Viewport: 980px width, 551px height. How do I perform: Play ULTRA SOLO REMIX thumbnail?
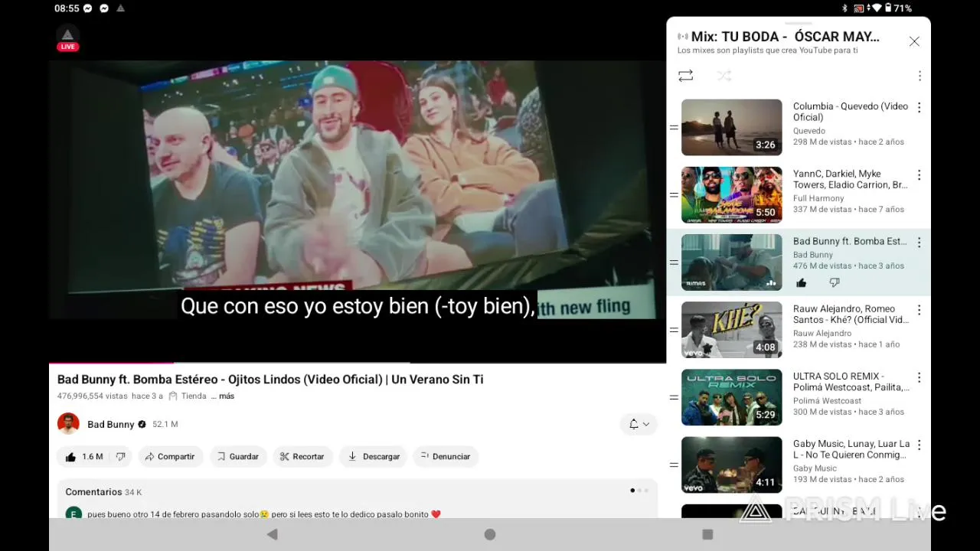tap(732, 397)
